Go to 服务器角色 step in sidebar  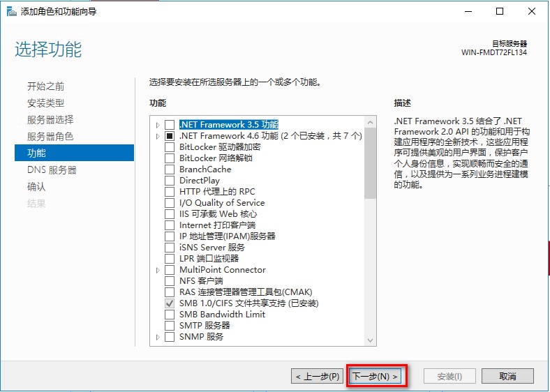point(50,137)
